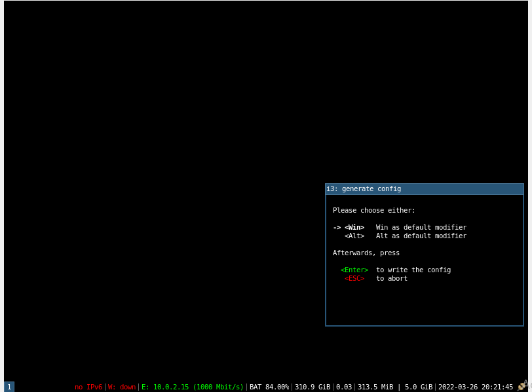The width and height of the screenshot is (532, 392).
Task: Click the red <ESC> abort label
Action: coord(354,279)
